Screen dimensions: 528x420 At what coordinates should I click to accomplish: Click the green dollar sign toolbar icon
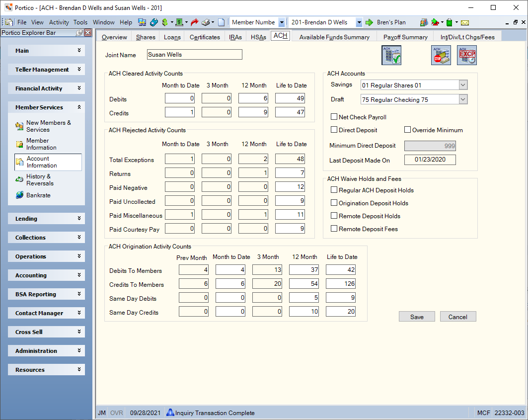pos(165,22)
